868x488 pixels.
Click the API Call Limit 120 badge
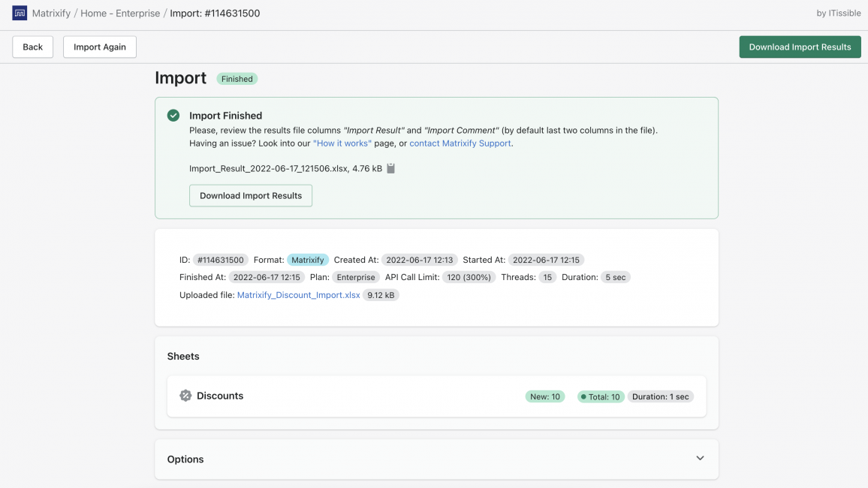tap(469, 276)
